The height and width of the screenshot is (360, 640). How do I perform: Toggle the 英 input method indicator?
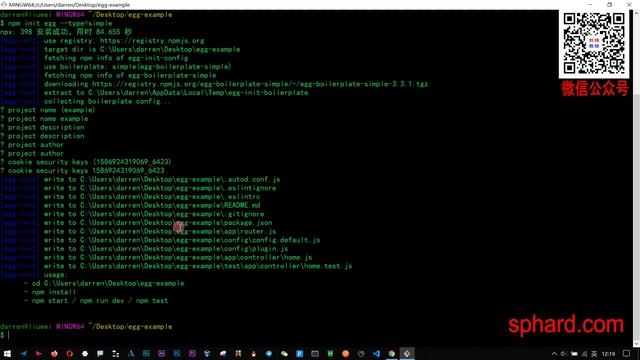point(594,354)
